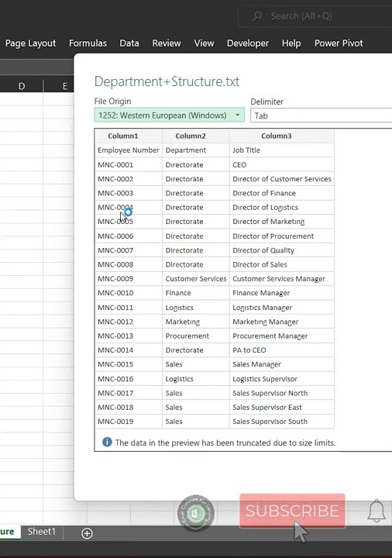Click the new sheet plus icon

click(x=87, y=533)
